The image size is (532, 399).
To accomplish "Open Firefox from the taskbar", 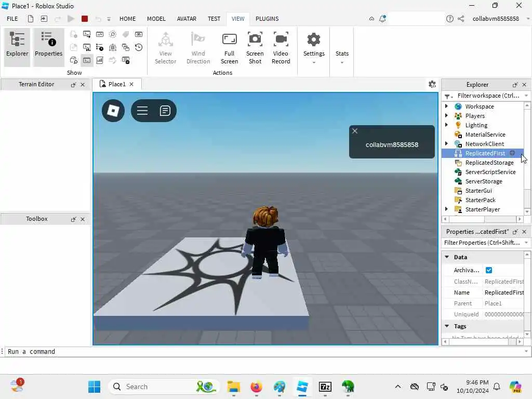I will (256, 387).
